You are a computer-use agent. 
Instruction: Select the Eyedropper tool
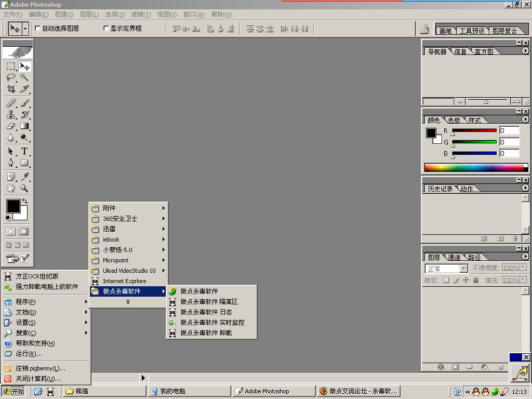pyautogui.click(x=24, y=177)
